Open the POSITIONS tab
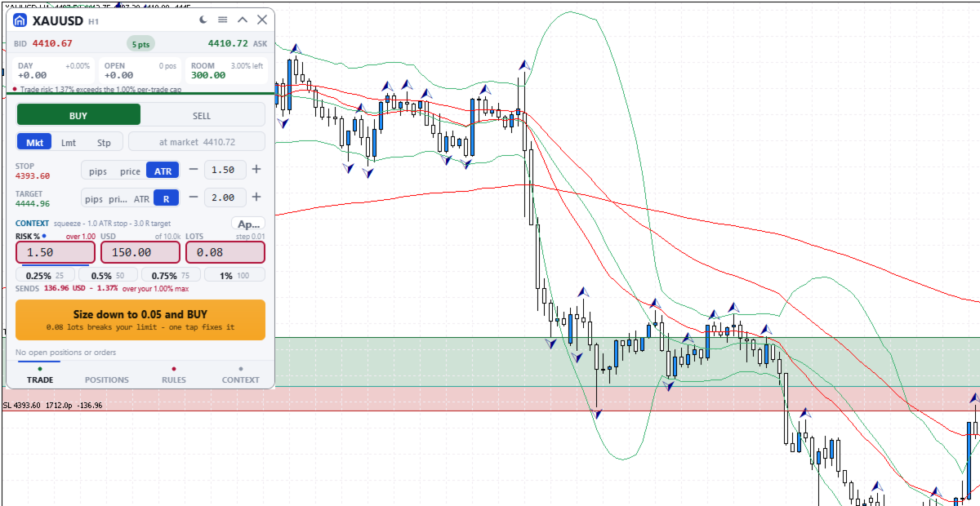This screenshot has height=506, width=980. pos(107,379)
